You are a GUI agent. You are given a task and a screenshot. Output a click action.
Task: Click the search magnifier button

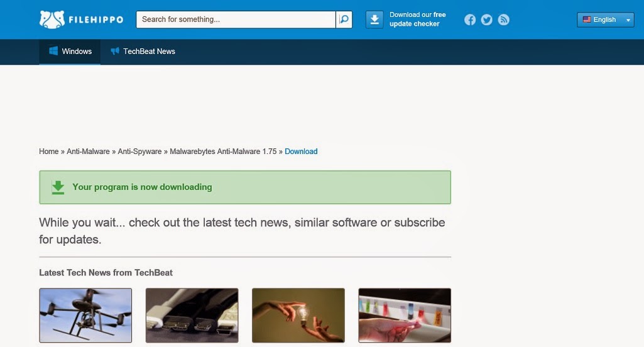tap(344, 19)
